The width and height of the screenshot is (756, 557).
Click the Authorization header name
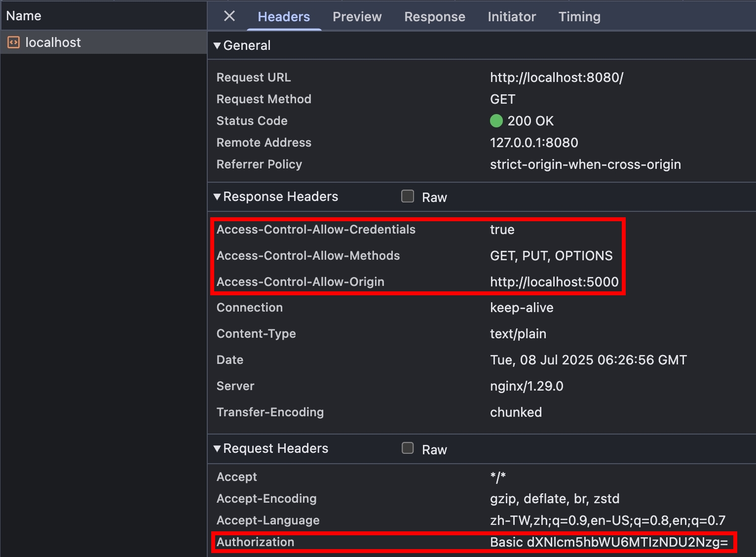click(x=255, y=542)
